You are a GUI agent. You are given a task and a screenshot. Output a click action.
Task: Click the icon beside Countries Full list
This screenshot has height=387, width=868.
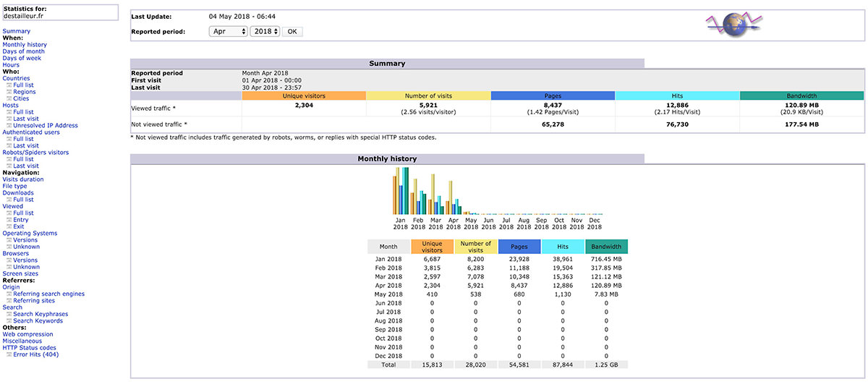[9, 85]
